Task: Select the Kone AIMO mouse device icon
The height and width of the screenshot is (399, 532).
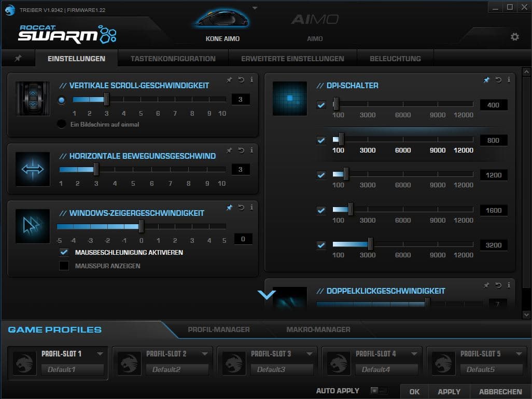Action: 222,20
